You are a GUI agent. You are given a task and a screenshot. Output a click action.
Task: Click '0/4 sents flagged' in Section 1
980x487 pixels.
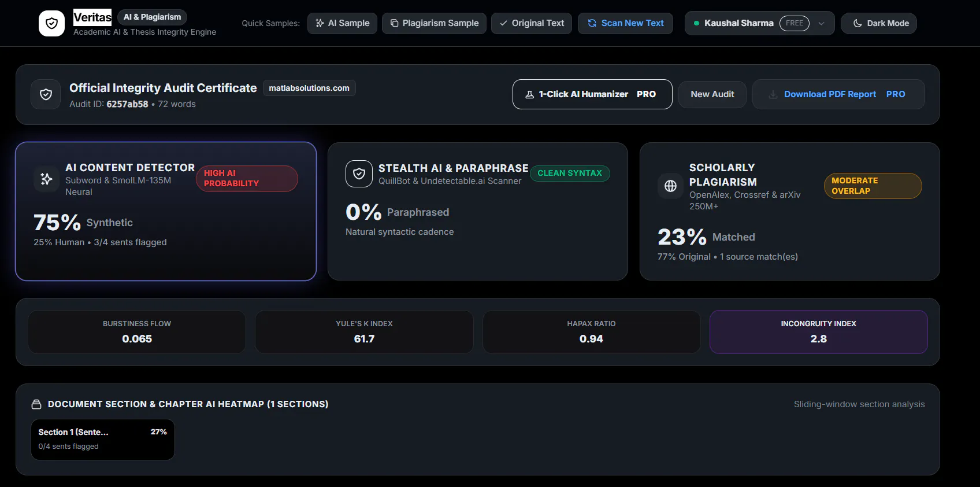[68, 447]
